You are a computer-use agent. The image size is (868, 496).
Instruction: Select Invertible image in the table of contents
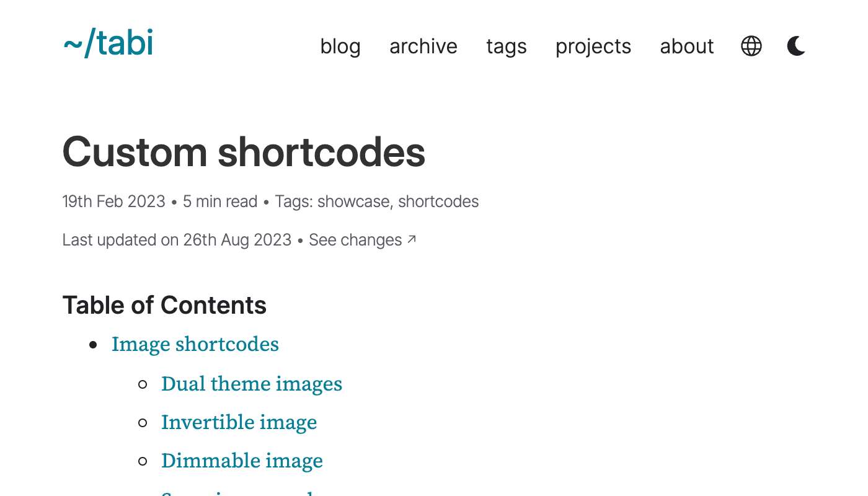[239, 423]
